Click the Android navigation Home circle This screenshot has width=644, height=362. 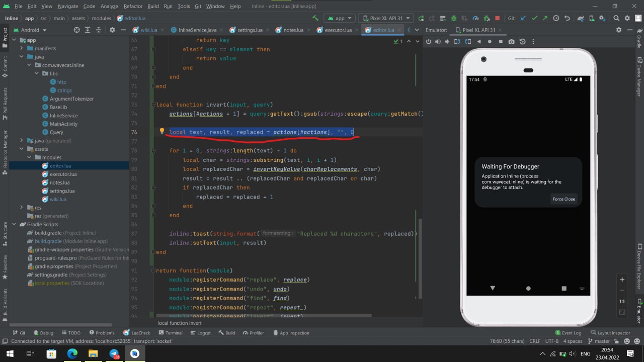[x=528, y=289]
